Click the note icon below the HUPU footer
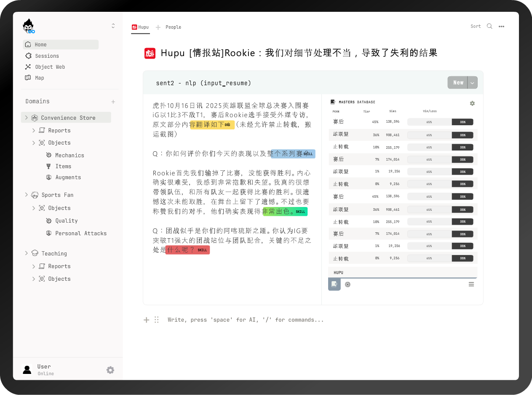The image size is (532, 395). [x=334, y=284]
